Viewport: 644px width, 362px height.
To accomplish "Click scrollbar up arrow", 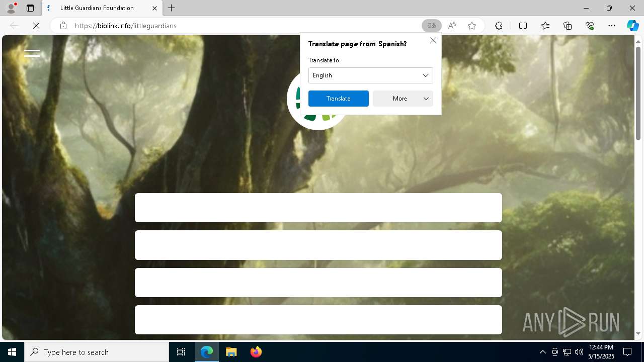I will click(x=638, y=41).
